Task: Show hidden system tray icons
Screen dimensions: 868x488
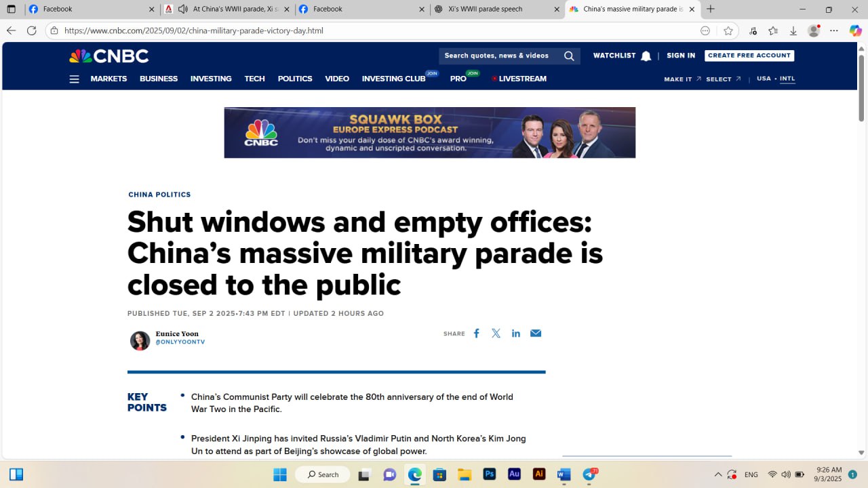Action: pyautogui.click(x=718, y=474)
